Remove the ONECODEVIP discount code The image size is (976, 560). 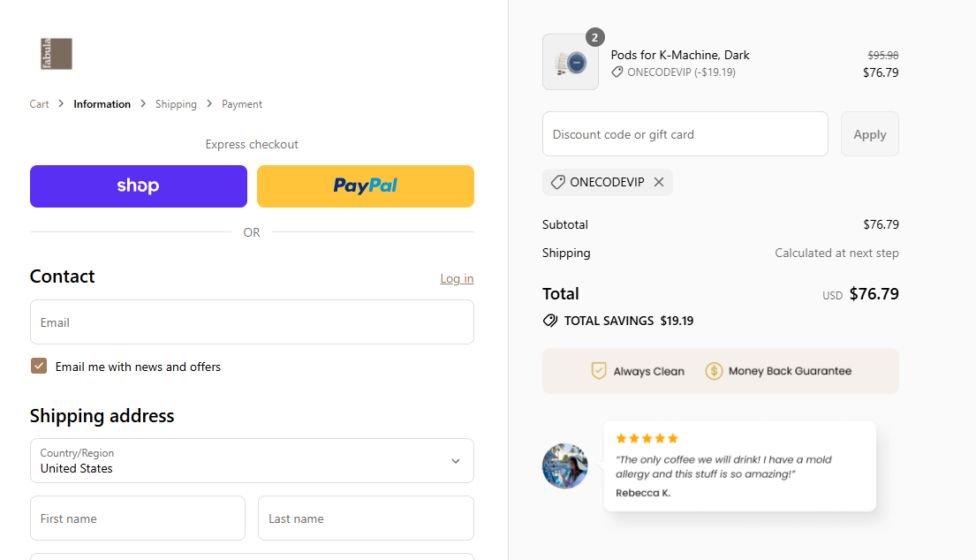point(658,182)
